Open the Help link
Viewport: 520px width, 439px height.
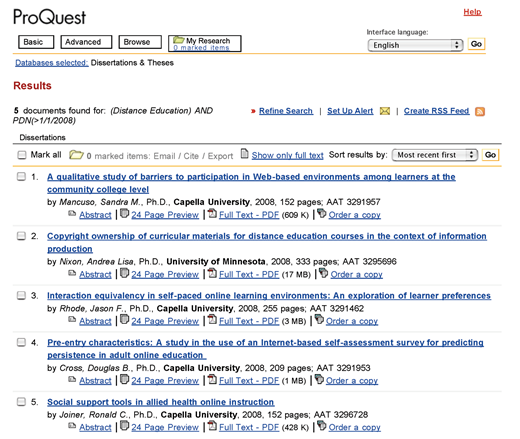tap(472, 12)
